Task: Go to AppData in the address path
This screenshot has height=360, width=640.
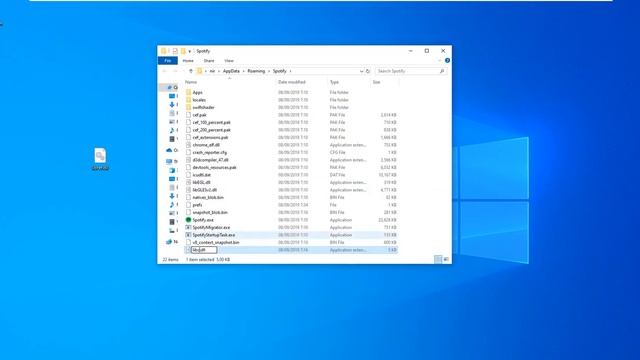Action: pyautogui.click(x=231, y=71)
